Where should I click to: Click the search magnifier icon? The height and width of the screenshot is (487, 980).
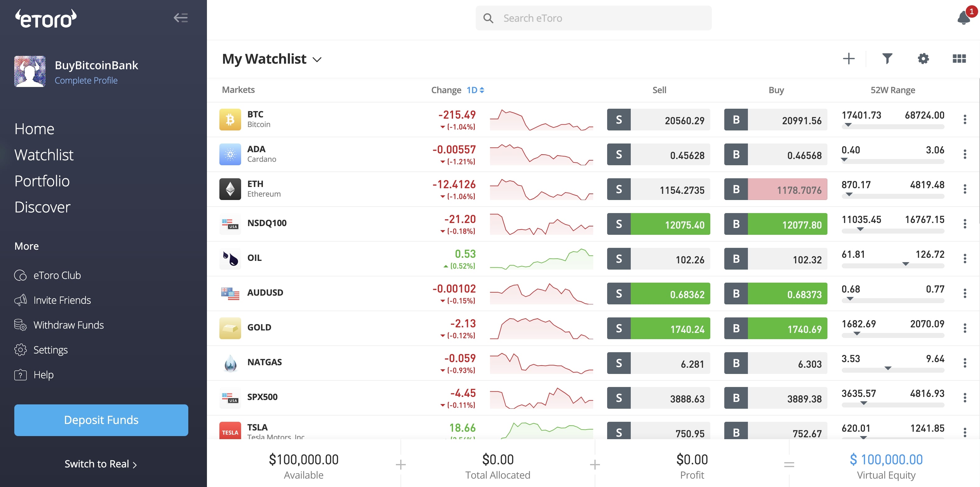pos(488,18)
